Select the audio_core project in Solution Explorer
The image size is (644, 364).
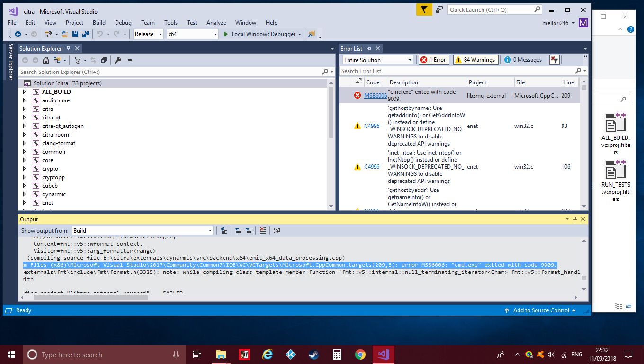pos(56,100)
